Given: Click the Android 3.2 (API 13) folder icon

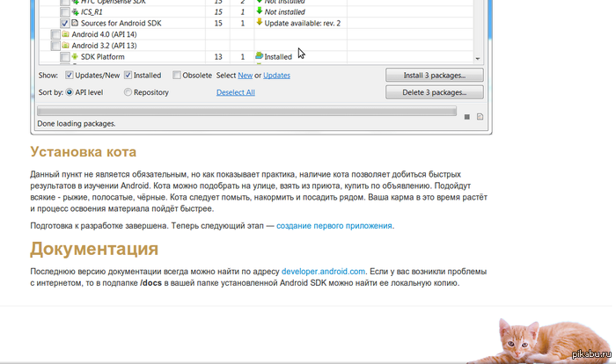Looking at the screenshot, I should coord(65,46).
